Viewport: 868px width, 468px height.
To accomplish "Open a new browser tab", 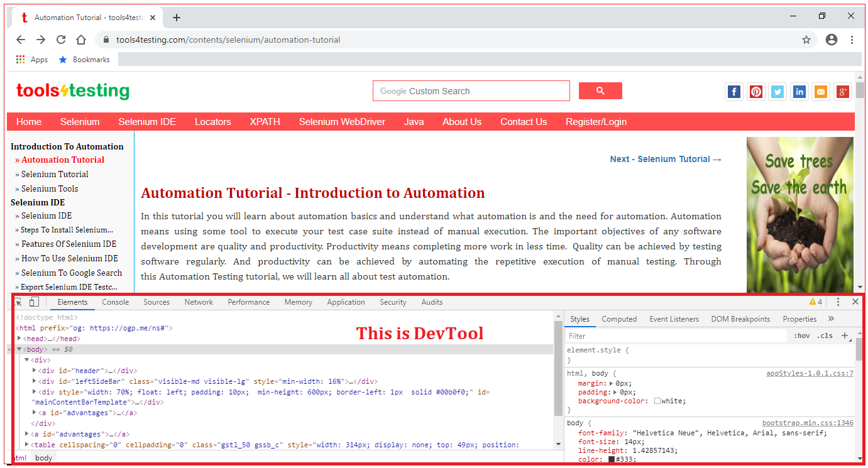I will [177, 18].
